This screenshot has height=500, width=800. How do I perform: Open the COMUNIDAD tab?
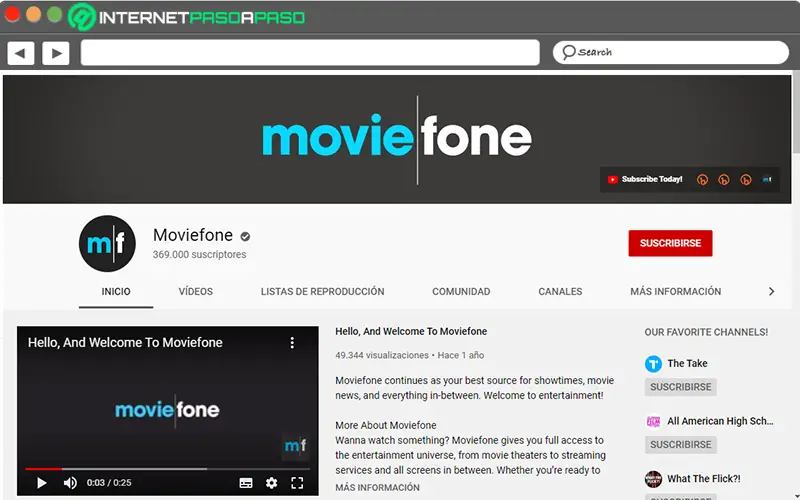pos(461,291)
